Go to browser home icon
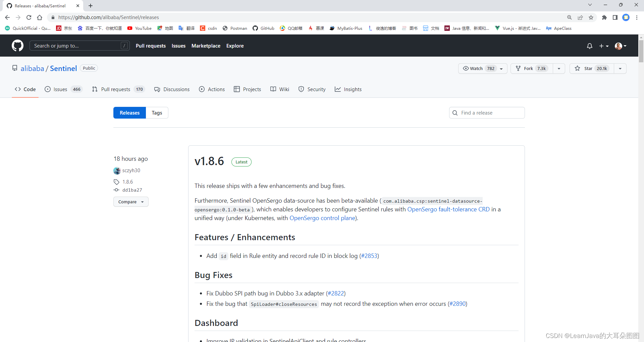 [x=40, y=17]
